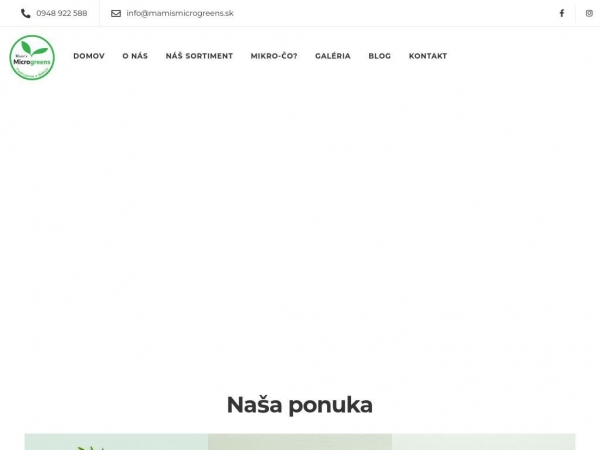The height and width of the screenshot is (450, 600).
Task: Click the info@mamismicrogreens.sk email address
Action: tap(179, 13)
